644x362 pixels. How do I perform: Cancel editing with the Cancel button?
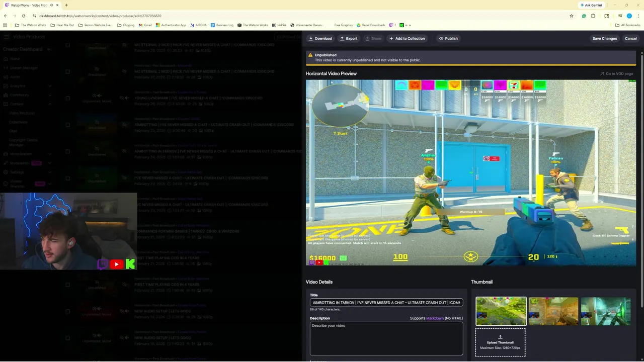tap(631, 38)
